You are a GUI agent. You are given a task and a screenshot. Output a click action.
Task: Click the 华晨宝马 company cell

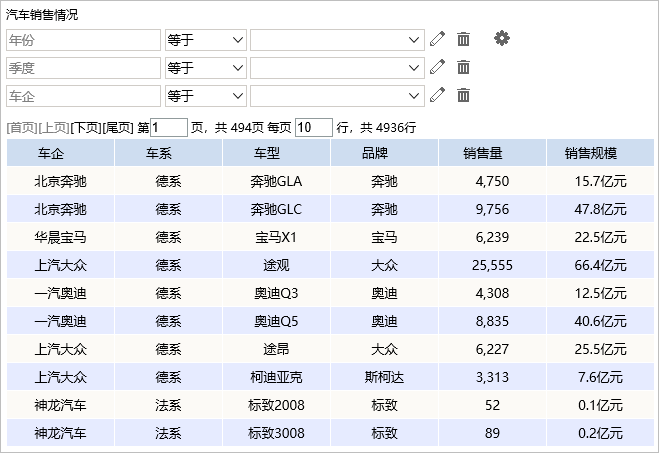pos(61,237)
